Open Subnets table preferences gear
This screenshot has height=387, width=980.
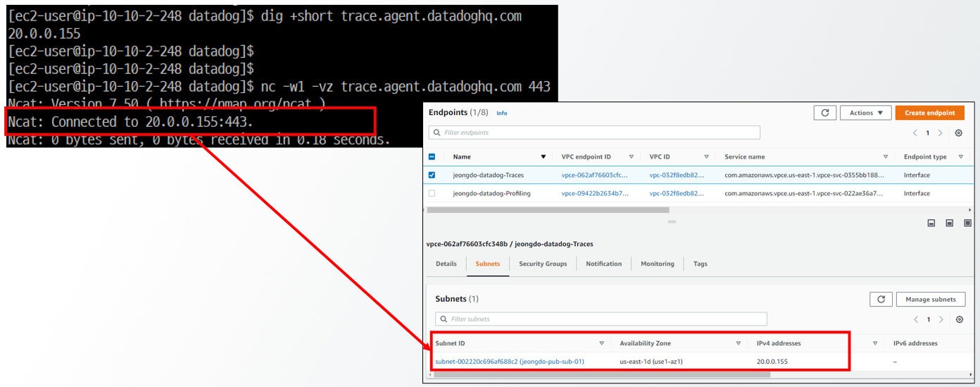point(959,319)
